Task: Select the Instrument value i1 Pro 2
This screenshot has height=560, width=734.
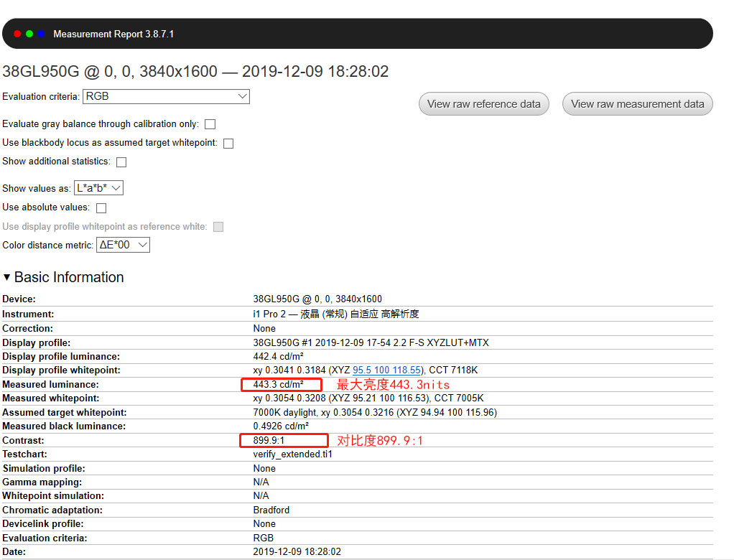Action: [336, 314]
